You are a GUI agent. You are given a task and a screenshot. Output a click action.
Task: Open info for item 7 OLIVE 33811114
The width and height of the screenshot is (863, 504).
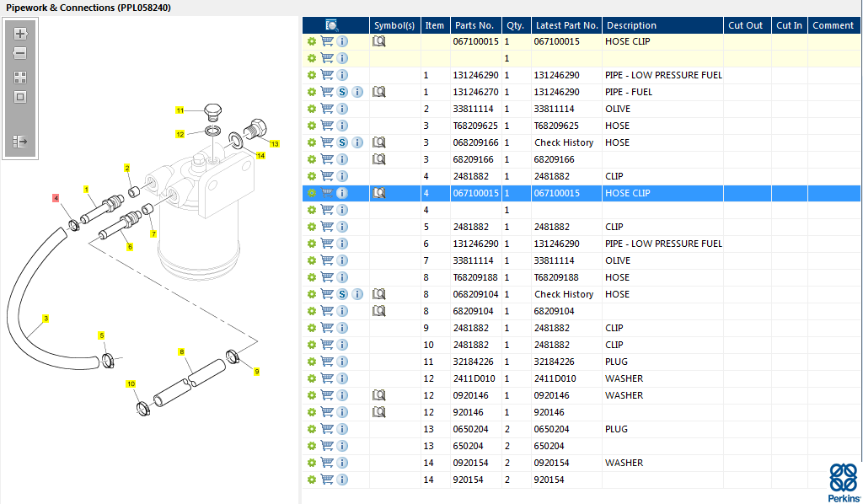pyautogui.click(x=342, y=260)
